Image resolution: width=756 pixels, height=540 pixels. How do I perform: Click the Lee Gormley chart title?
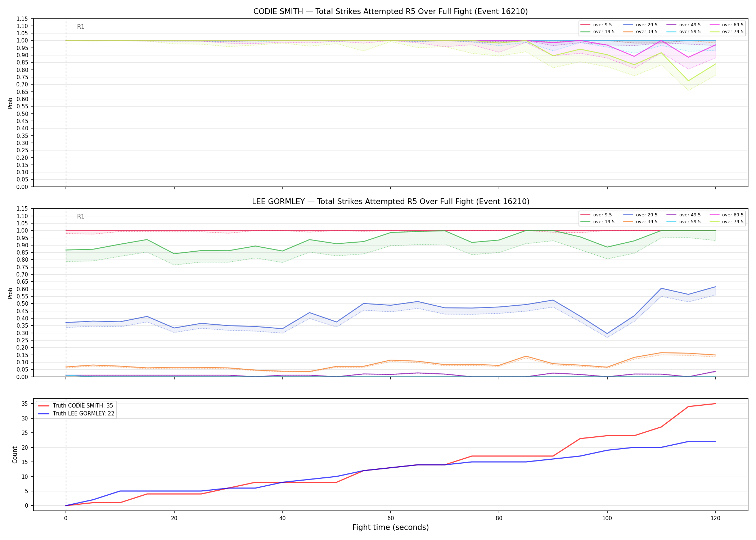click(391, 202)
